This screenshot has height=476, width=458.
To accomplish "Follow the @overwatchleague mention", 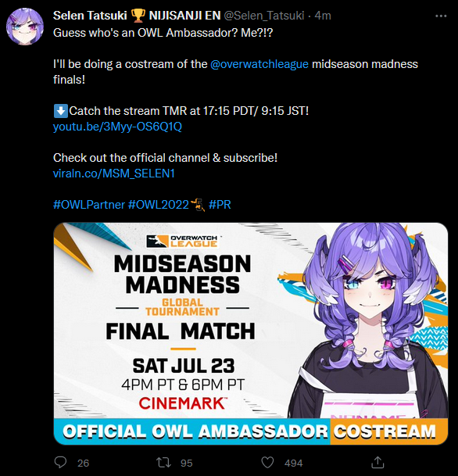I will click(259, 64).
